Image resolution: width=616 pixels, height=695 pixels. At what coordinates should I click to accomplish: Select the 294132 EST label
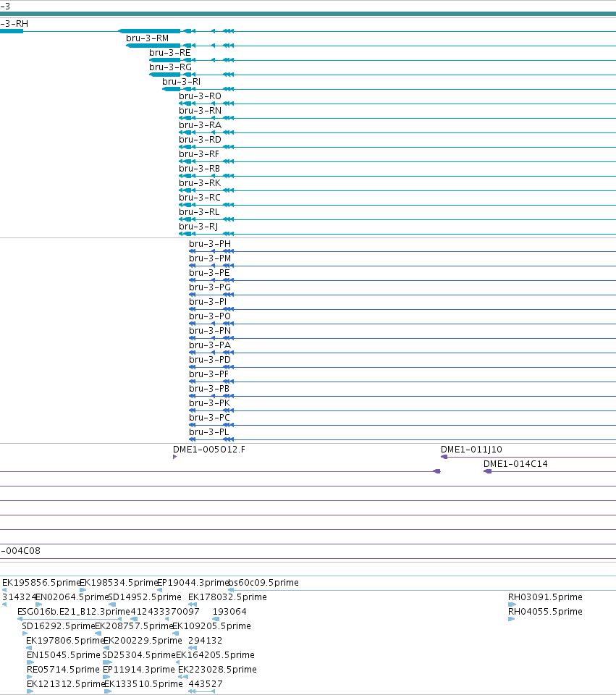205,641
